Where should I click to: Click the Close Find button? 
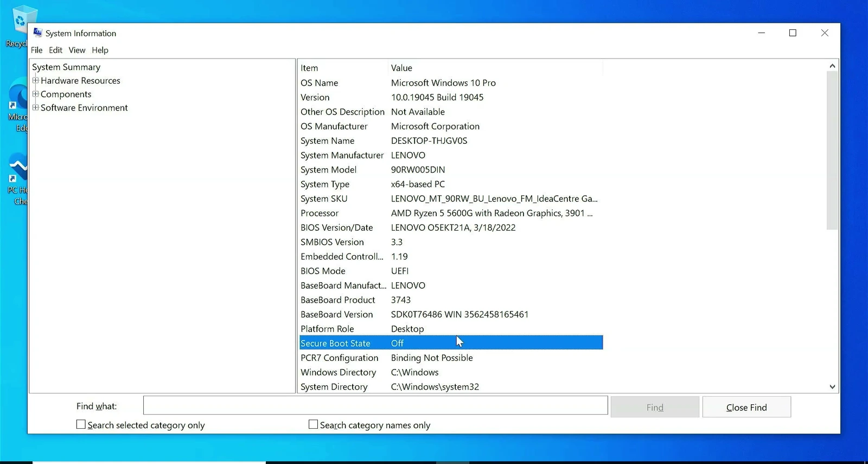coord(746,407)
